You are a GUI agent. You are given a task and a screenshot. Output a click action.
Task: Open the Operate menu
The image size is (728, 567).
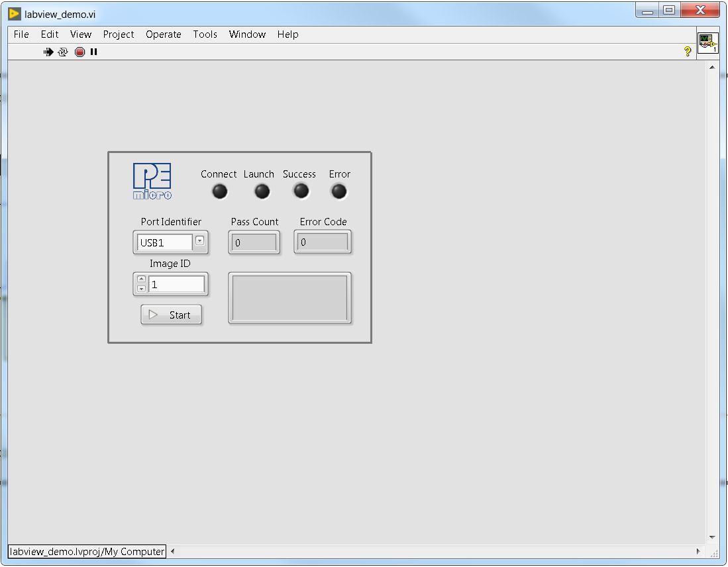point(164,34)
